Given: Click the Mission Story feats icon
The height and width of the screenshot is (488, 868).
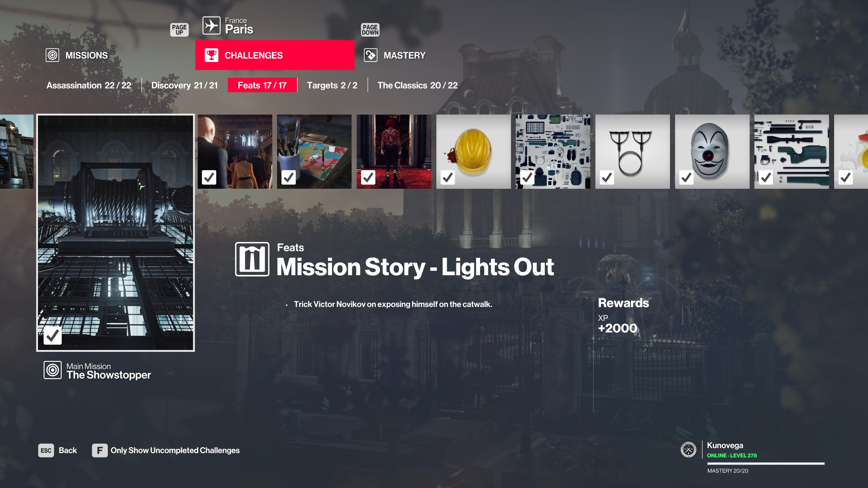Looking at the screenshot, I should 252,259.
